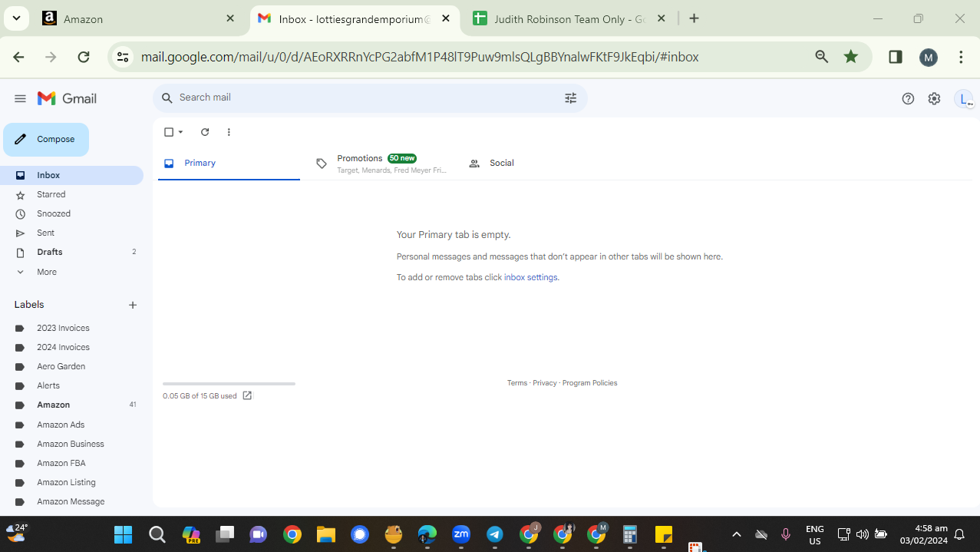Open Sticky Notes in taskbar
This screenshot has height=552, width=980.
click(664, 534)
